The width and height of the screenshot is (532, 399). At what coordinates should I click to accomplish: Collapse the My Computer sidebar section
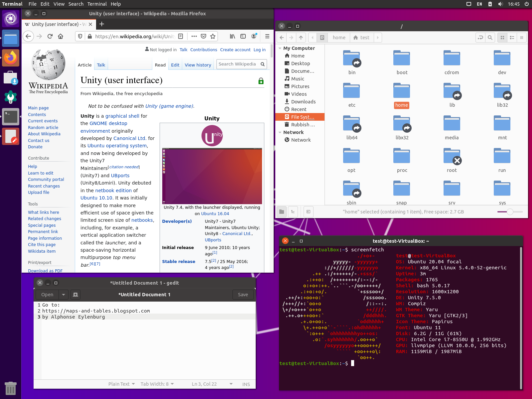click(x=280, y=48)
